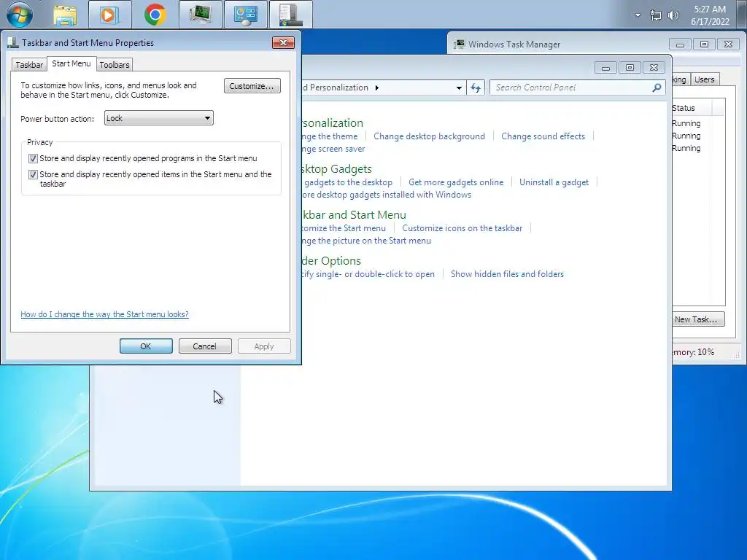Open Change sound effects link
This screenshot has width=747, height=560.
(x=543, y=136)
